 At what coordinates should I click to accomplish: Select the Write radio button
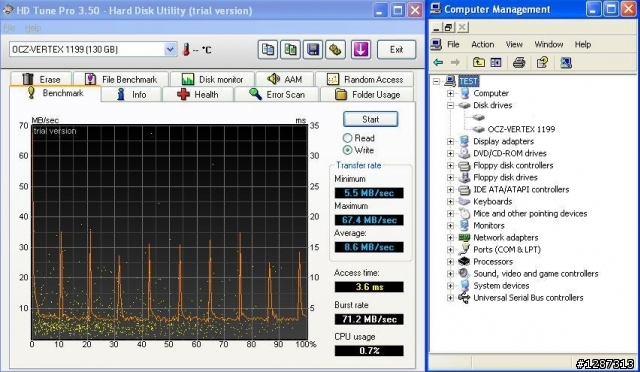pos(347,150)
